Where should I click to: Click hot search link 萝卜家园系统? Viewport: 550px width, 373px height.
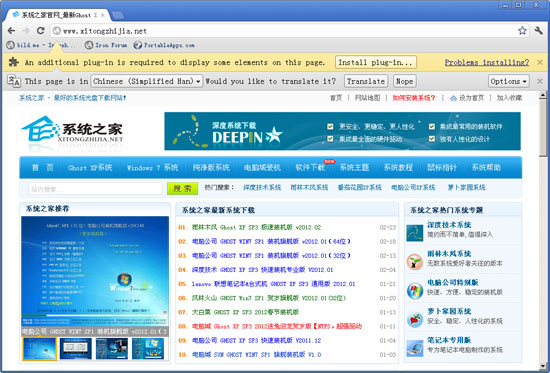click(466, 187)
